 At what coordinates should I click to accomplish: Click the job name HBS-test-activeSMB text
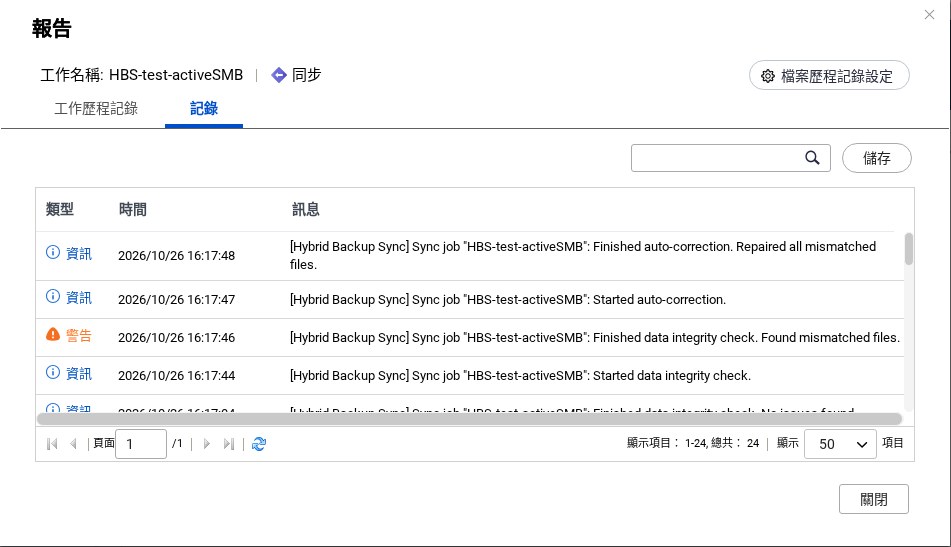tap(176, 75)
